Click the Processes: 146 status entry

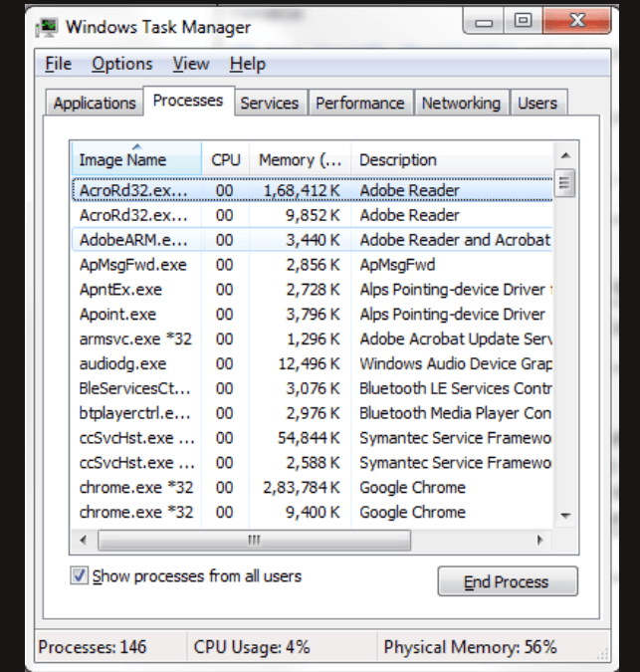(93, 647)
